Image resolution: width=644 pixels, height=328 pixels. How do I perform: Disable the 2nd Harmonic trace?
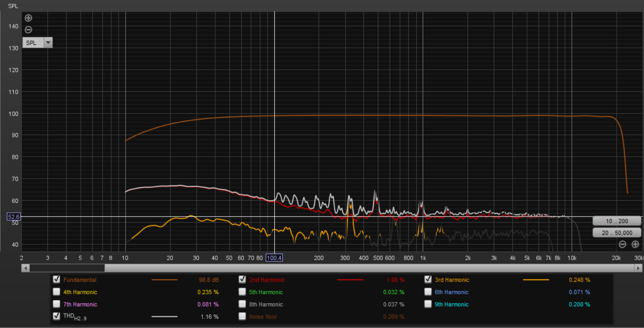pyautogui.click(x=242, y=280)
